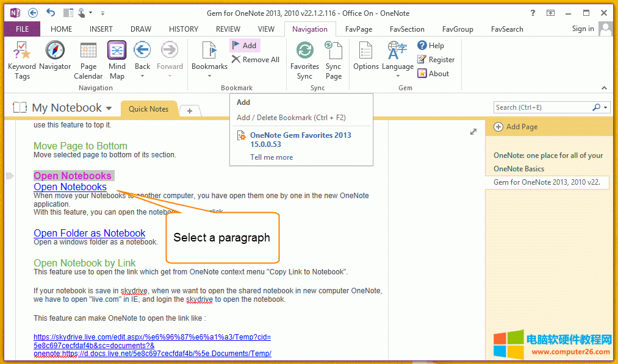The height and width of the screenshot is (364, 618).
Task: Expand the My Notebook dropdown
Action: click(x=109, y=109)
